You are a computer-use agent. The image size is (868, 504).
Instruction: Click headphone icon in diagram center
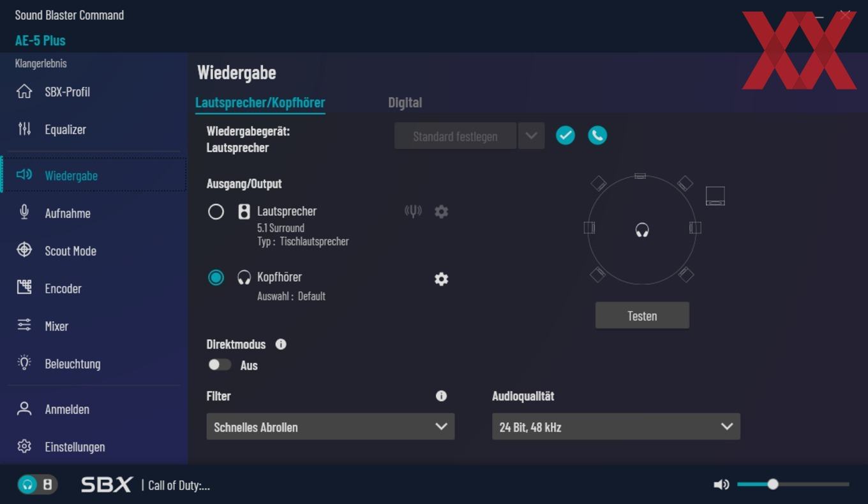click(642, 230)
